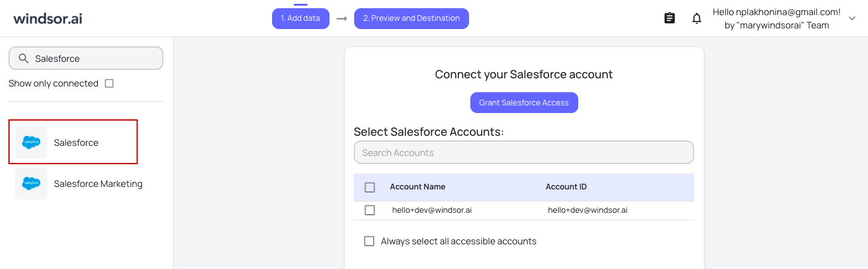Click the Hello nplakhonina@gmail.com greeting

(x=776, y=12)
